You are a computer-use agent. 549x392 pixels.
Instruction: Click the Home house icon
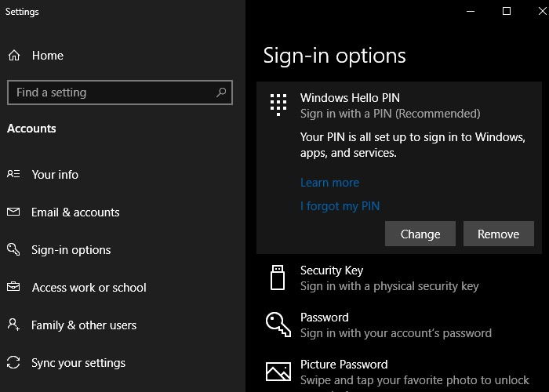point(14,56)
